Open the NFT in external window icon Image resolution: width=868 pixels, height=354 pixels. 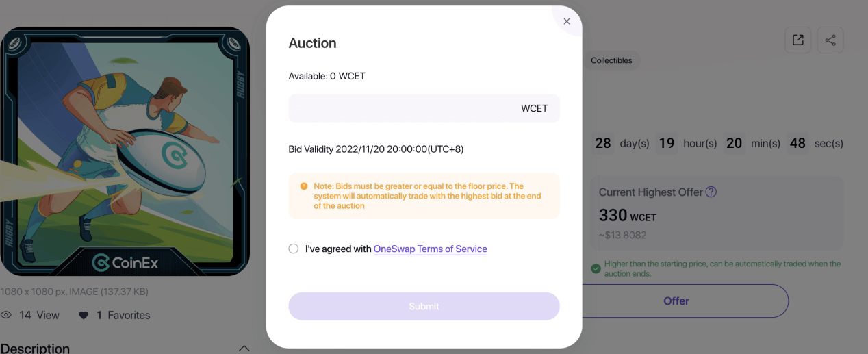(797, 40)
